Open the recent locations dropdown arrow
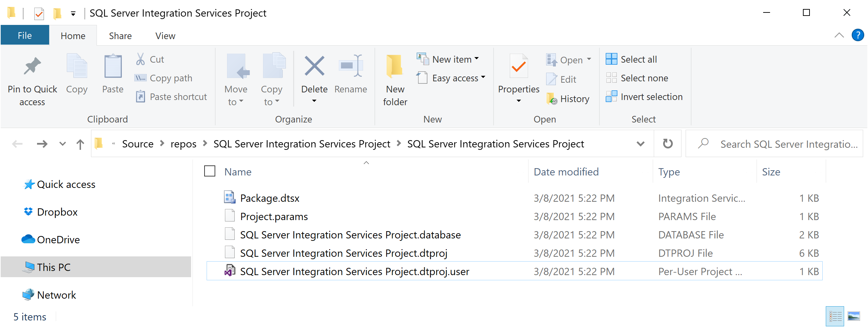 click(x=62, y=144)
